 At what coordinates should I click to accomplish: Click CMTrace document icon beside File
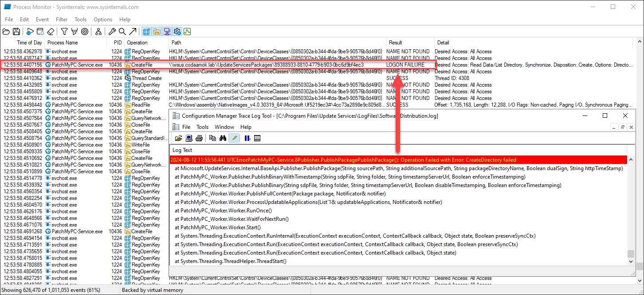176,127
